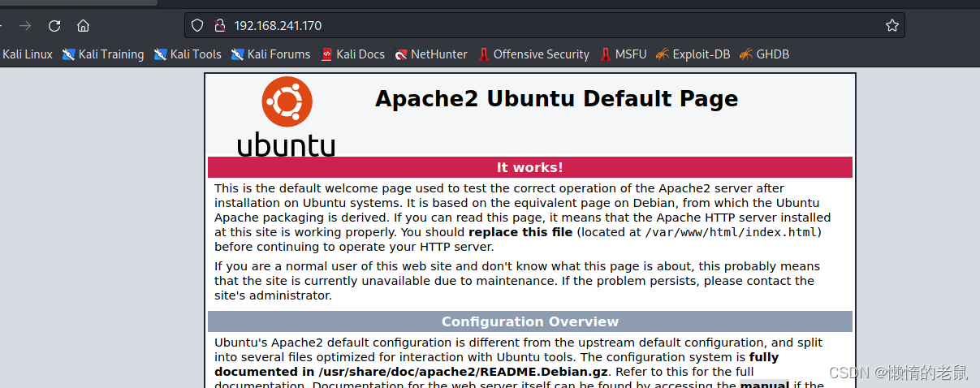Viewport: 980px width, 388px height.
Task: Click the Configuration Overview section header
Action: click(530, 321)
